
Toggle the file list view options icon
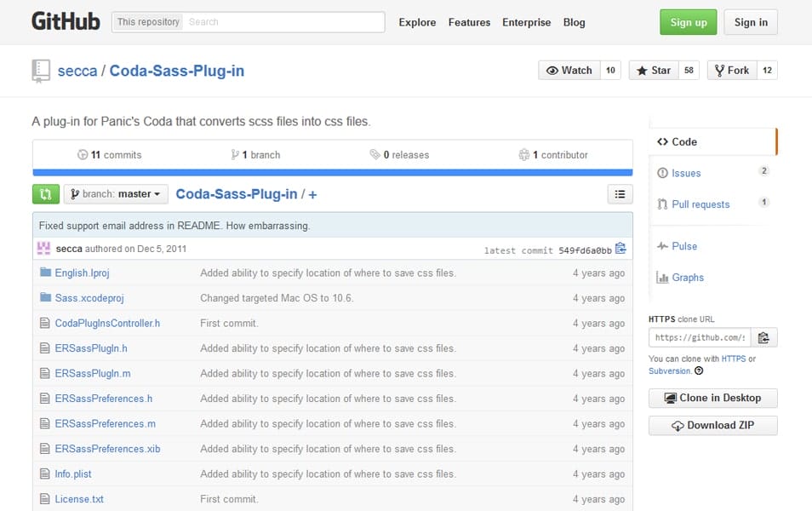pos(620,193)
